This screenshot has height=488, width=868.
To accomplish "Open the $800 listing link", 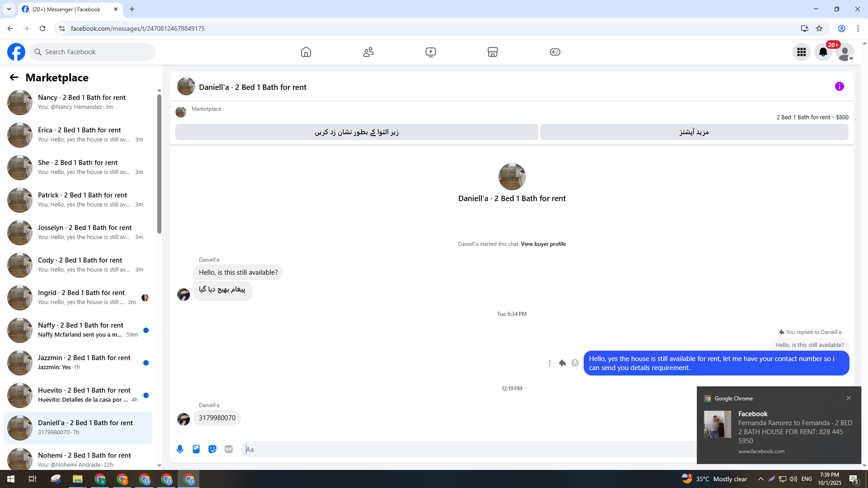I will pos(812,117).
